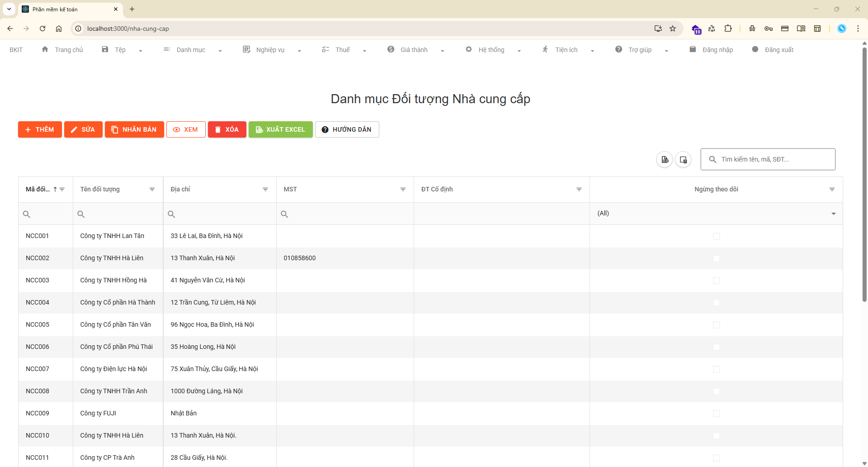
Task: Open filter icon on MST column
Action: (403, 190)
